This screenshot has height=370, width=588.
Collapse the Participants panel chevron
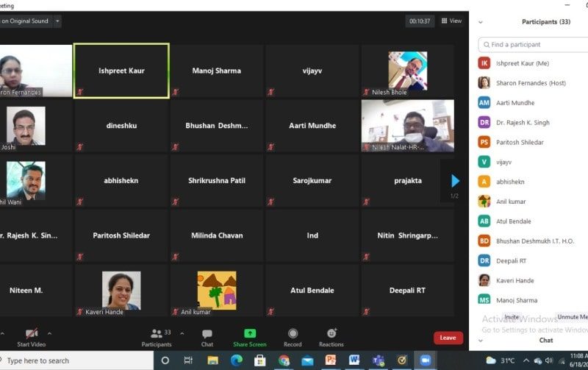[481, 22]
